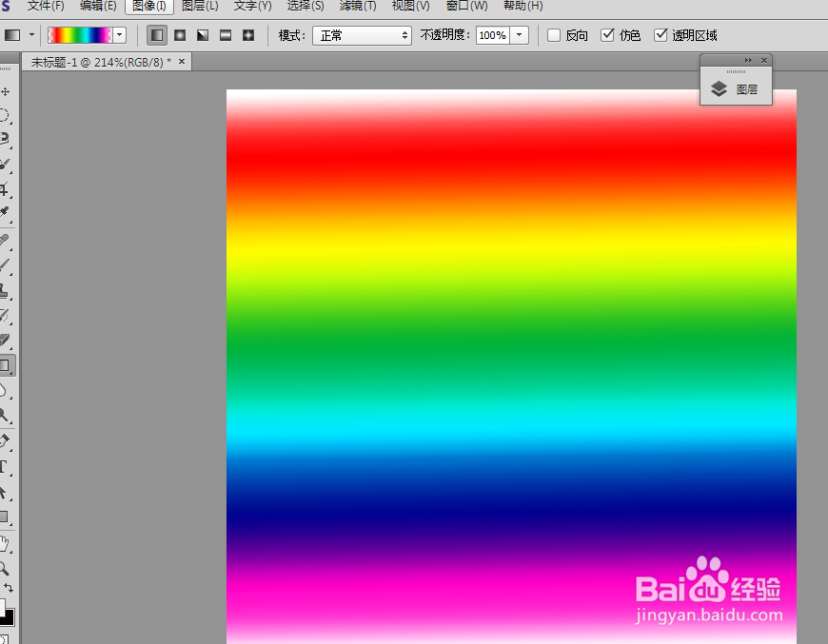The image size is (828, 644).
Task: Select the Blur tool
Action: (x=4, y=391)
